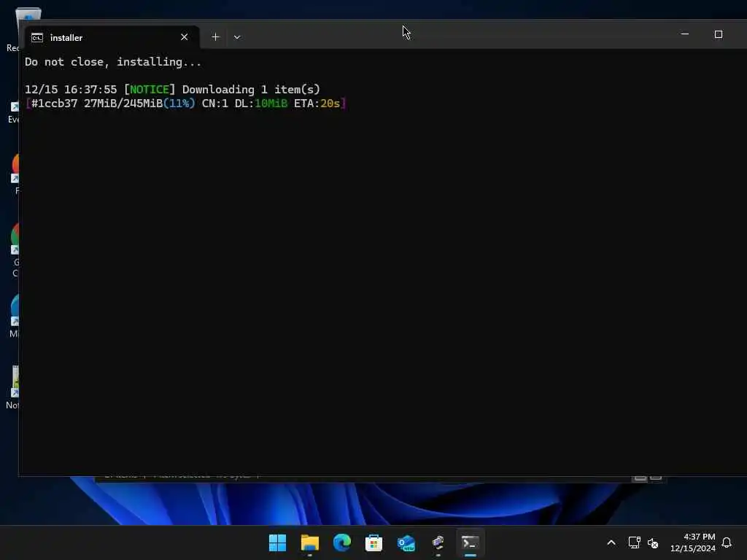Minimize the terminal window

click(x=684, y=34)
